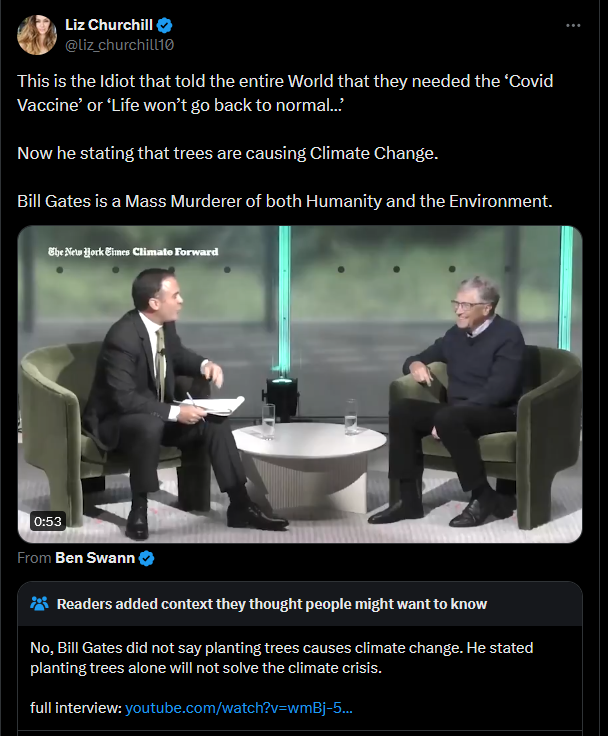Click the community note text body

(282, 658)
